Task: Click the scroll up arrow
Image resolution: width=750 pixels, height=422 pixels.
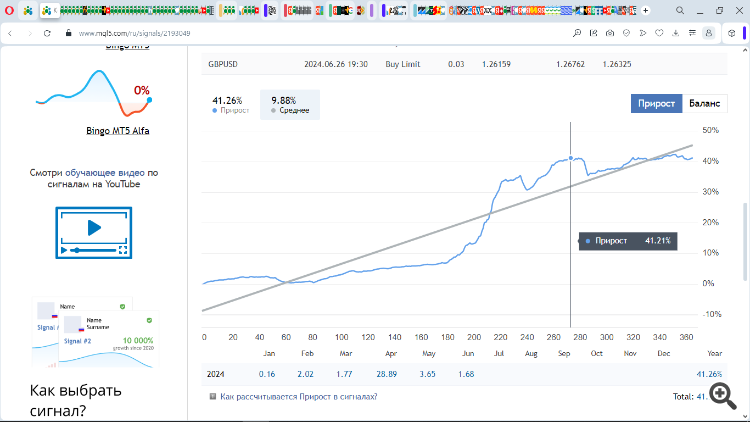Action: [745, 50]
